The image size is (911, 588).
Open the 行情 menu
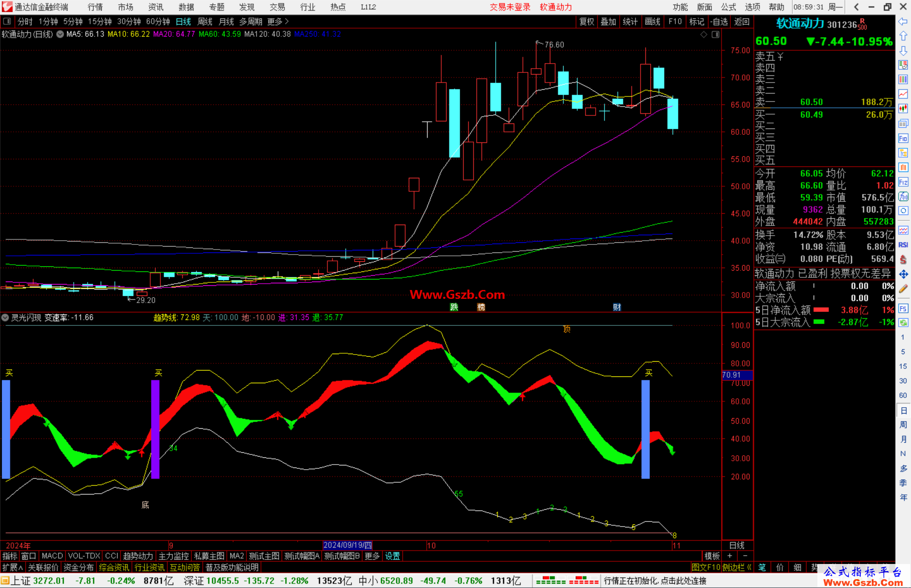click(95, 7)
